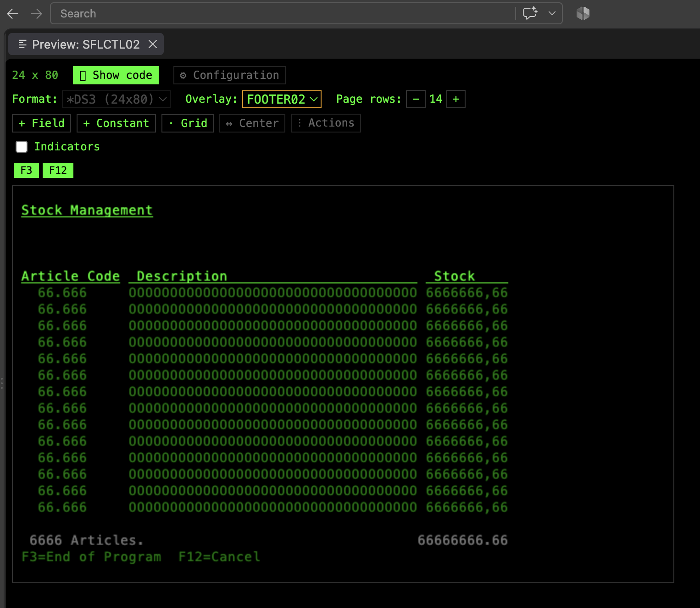The height and width of the screenshot is (608, 700).
Task: Select the 'F12=Cancel' footer text
Action: coord(219,557)
